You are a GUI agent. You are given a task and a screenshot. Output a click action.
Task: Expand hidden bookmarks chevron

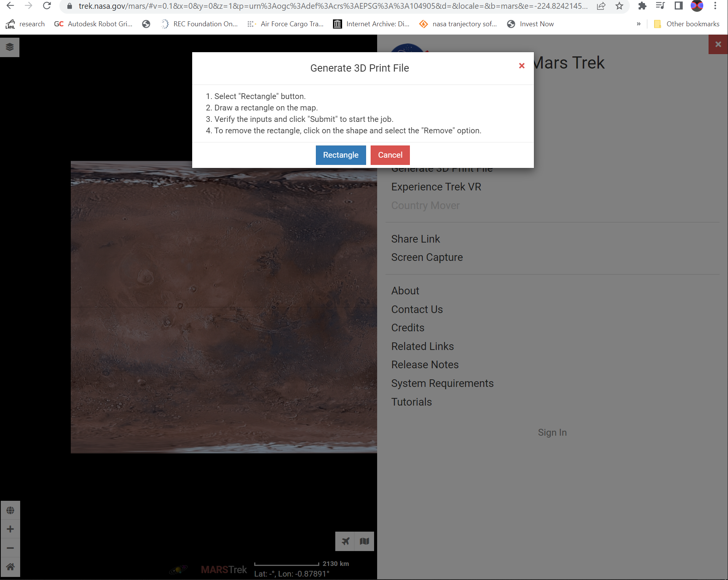point(639,24)
